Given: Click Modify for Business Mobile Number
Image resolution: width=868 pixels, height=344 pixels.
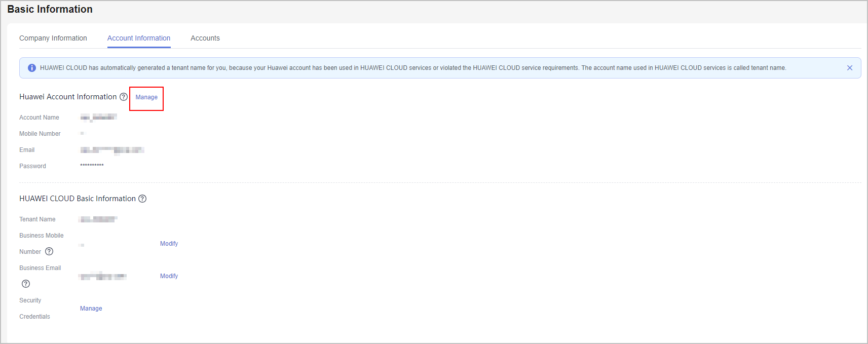Looking at the screenshot, I should [x=169, y=244].
